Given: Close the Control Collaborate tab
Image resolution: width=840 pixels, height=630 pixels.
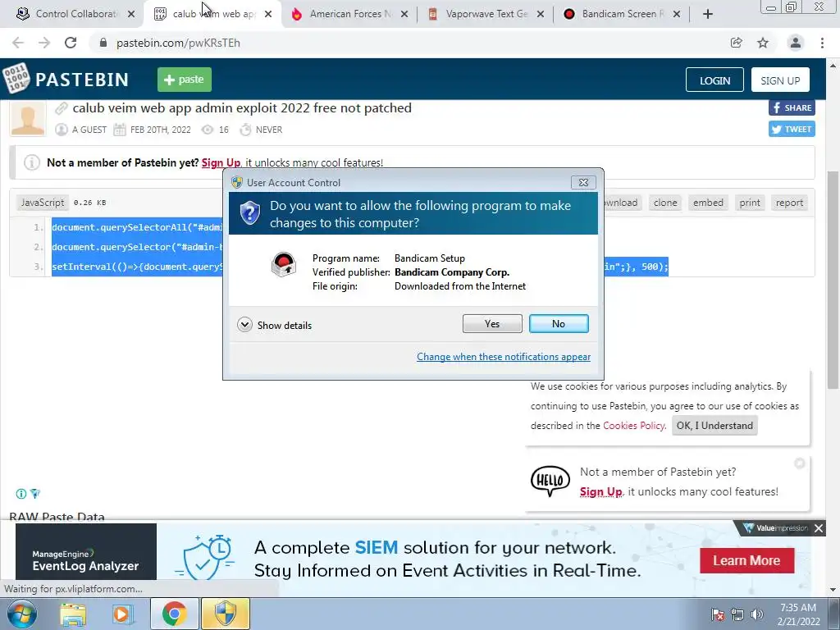Looking at the screenshot, I should [131, 14].
